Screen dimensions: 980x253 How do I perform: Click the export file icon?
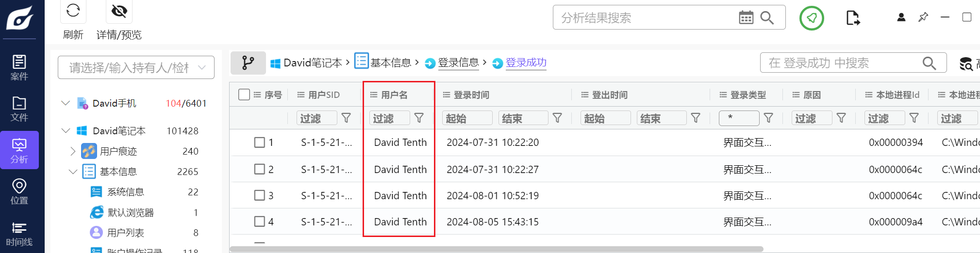tap(852, 18)
